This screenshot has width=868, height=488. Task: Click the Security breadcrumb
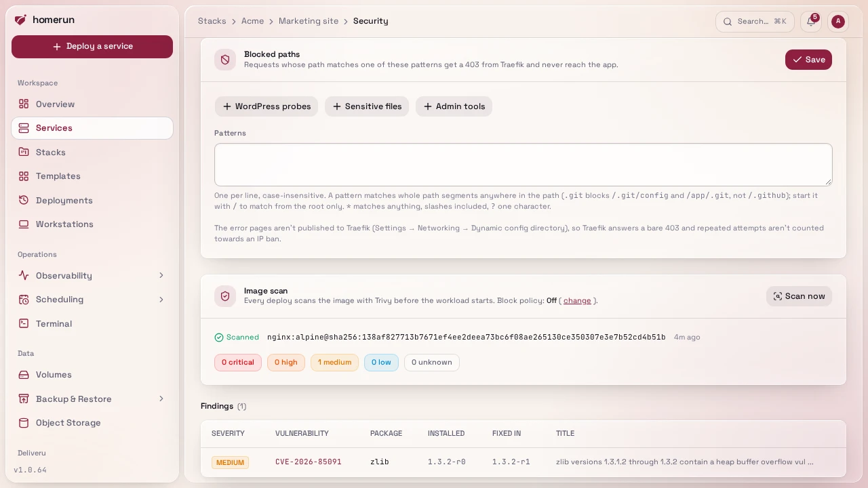[371, 21]
